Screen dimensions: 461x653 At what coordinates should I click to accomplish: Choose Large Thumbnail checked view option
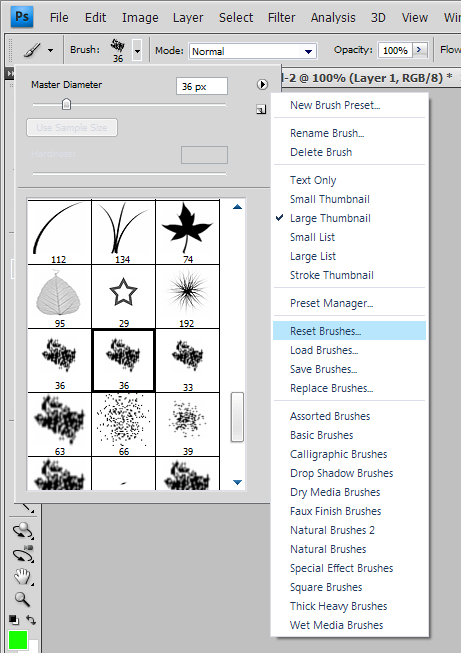click(330, 218)
